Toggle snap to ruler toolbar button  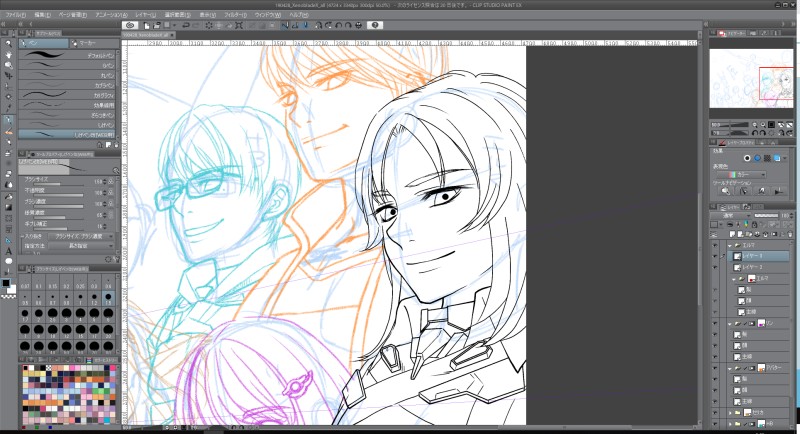tap(285, 25)
